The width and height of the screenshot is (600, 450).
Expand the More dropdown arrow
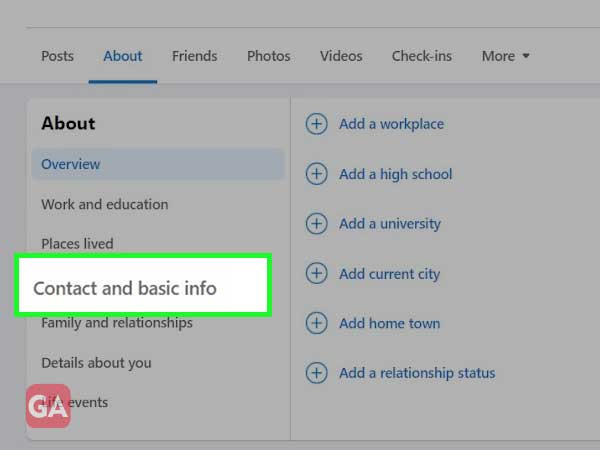tap(526, 56)
